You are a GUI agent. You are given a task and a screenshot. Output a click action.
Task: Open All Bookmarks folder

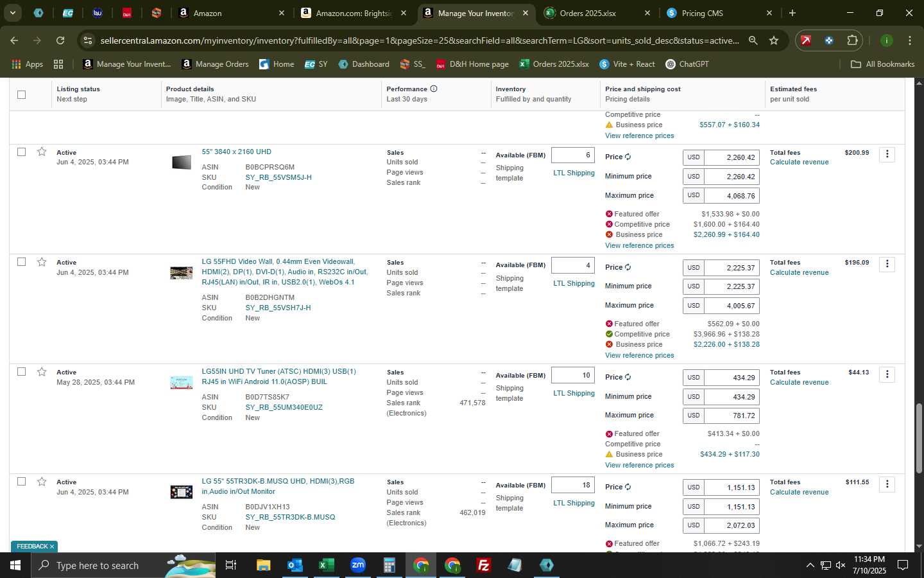(882, 64)
